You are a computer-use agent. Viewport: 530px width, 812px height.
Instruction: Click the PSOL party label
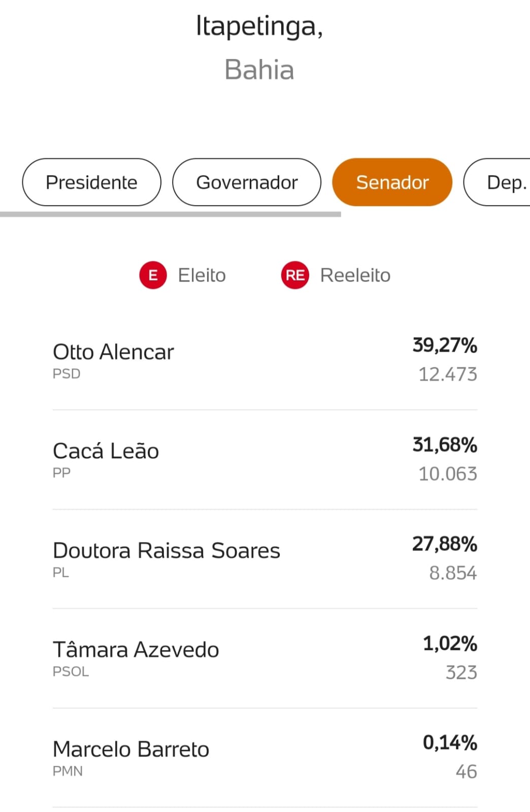click(71, 671)
